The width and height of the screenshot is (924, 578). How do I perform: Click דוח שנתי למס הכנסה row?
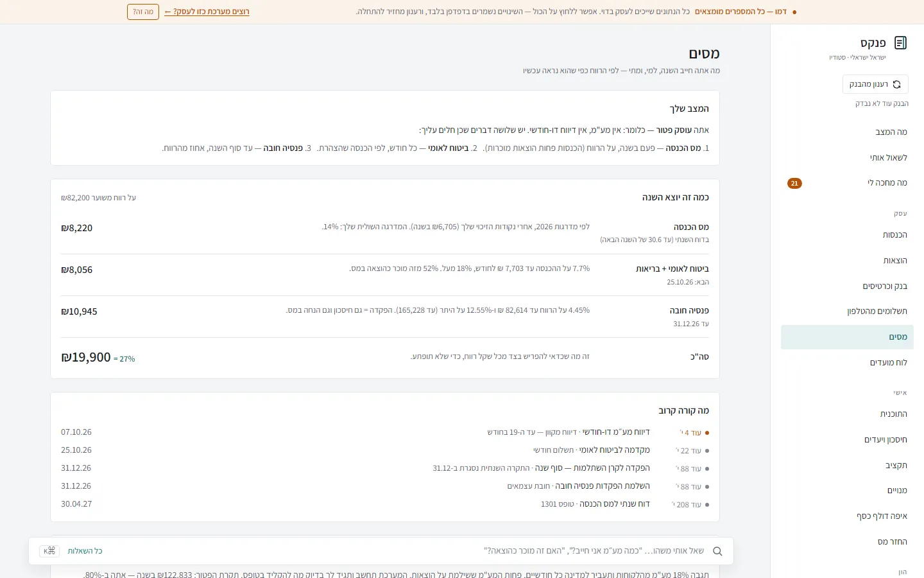tap(385, 504)
